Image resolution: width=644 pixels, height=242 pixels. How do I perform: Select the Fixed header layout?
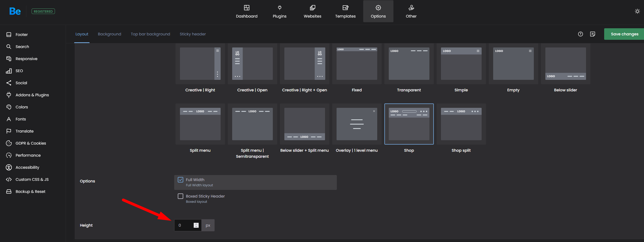point(357,64)
